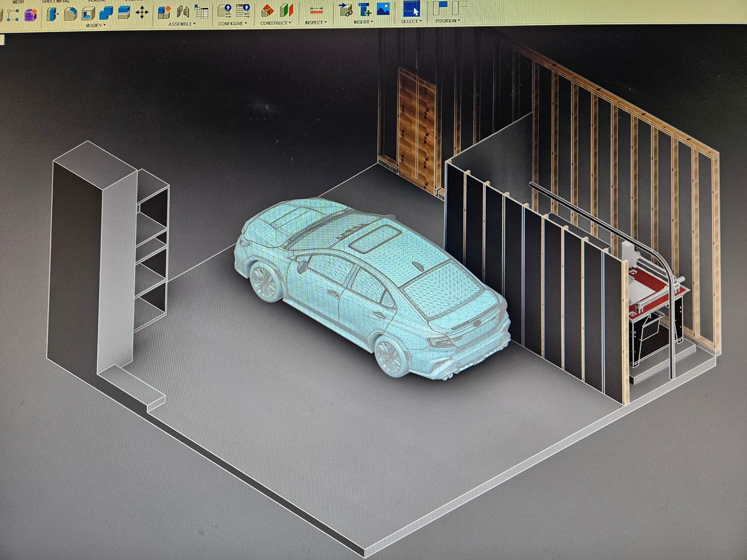The image size is (747, 560).
Task: Click the Position revert icon
Action: tap(460, 7)
